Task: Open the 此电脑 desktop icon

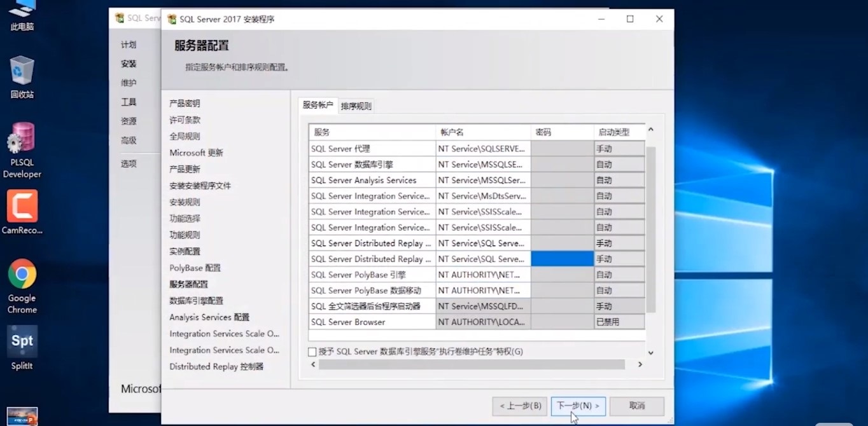Action: 22,16
